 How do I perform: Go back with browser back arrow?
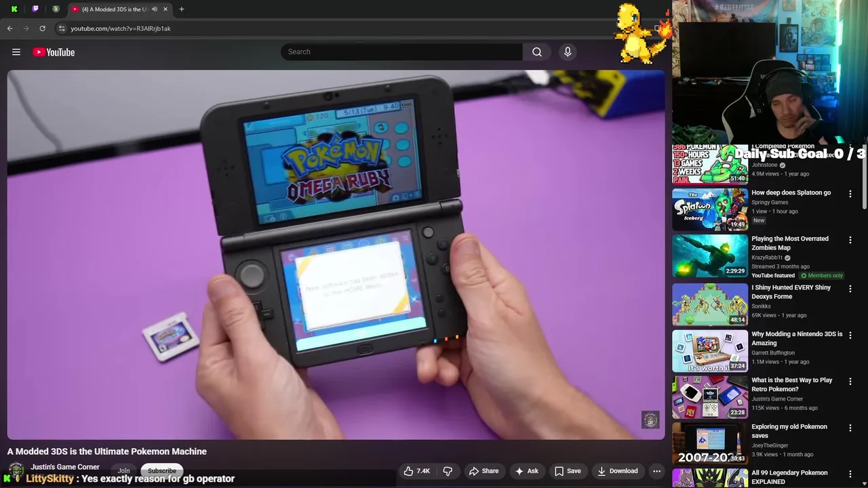(10, 28)
